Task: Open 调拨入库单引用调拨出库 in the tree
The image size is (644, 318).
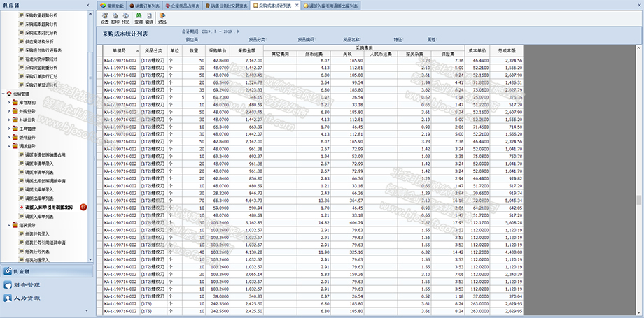Action: [x=50, y=207]
